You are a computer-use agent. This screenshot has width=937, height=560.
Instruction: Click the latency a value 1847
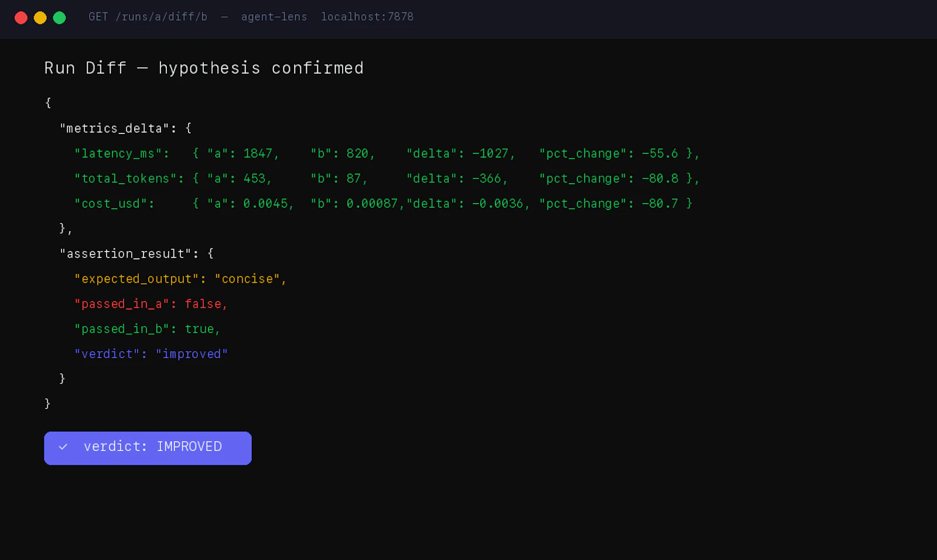(x=258, y=153)
